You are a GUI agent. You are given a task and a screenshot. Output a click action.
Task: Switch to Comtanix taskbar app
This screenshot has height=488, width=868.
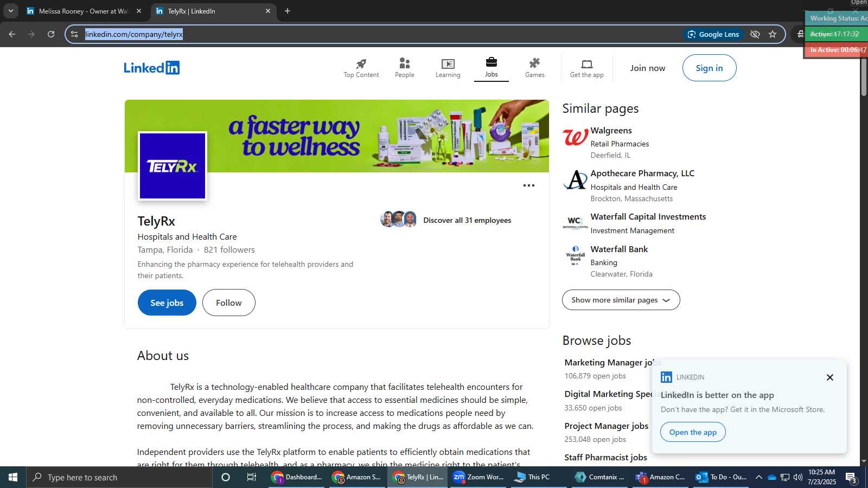click(x=600, y=477)
